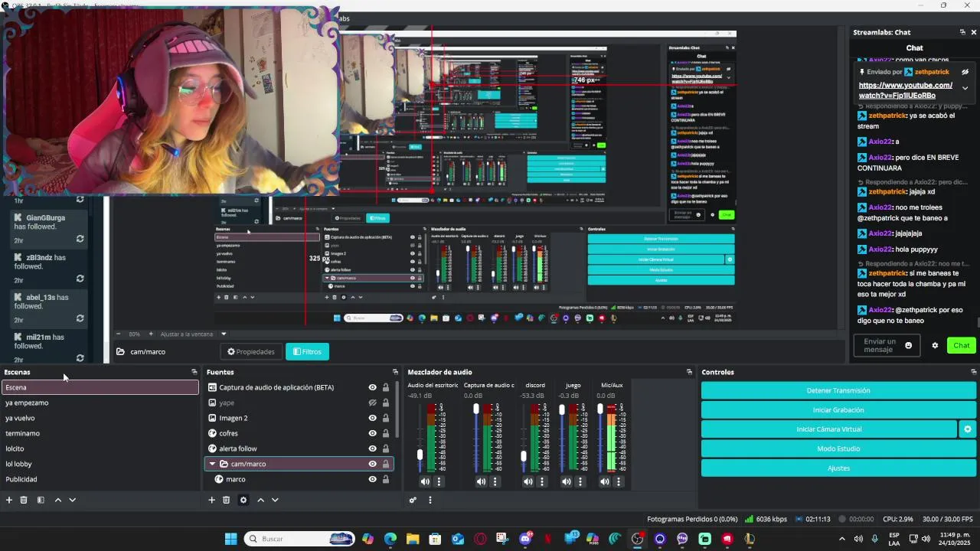Show the hidden yape source

click(373, 403)
